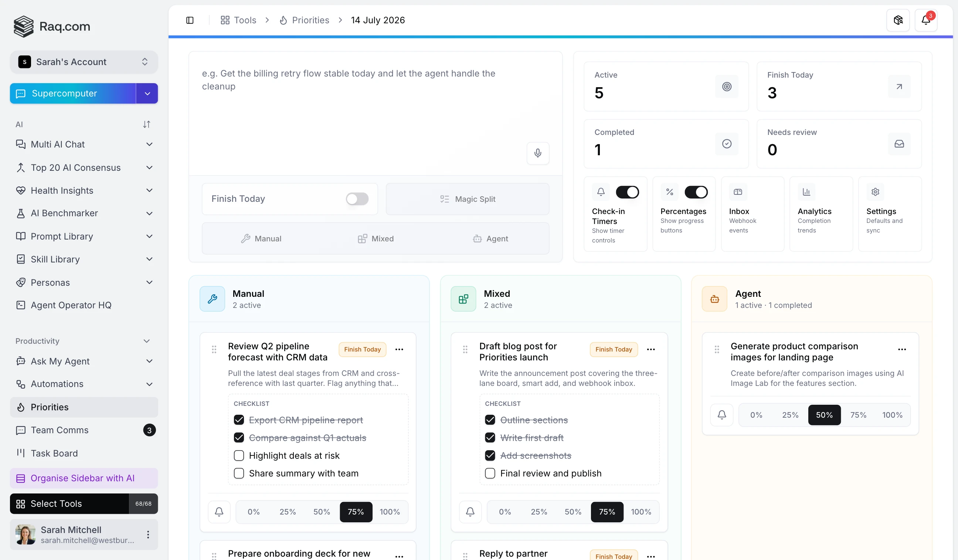
Task: Open the Settings defaults and sync tile
Action: [890, 214]
